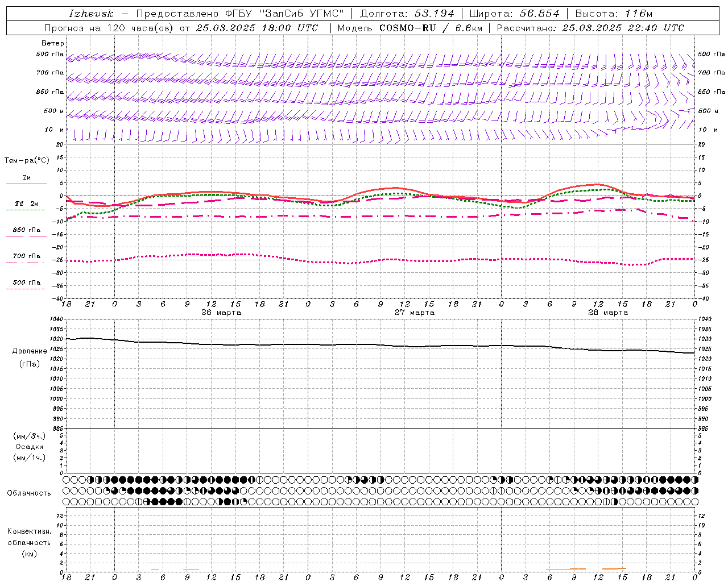Click the 850 гПа entry in temperature legend
728x582 pixels.
(26, 230)
